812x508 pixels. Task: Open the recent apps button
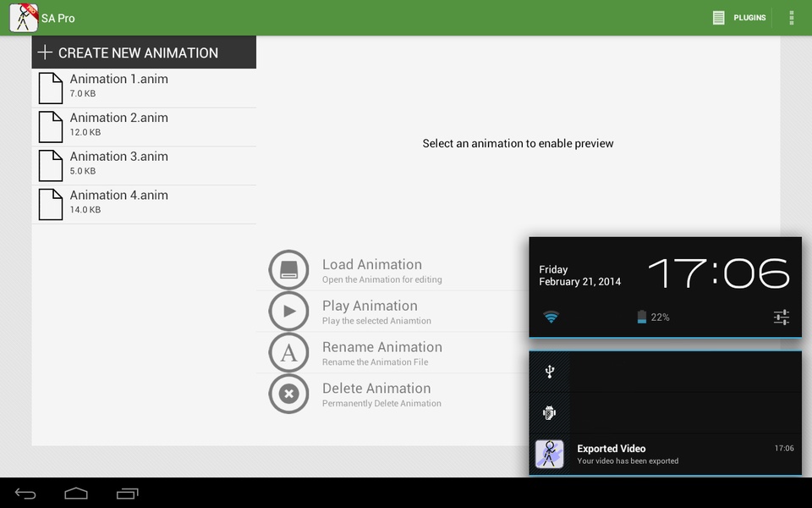[128, 494]
